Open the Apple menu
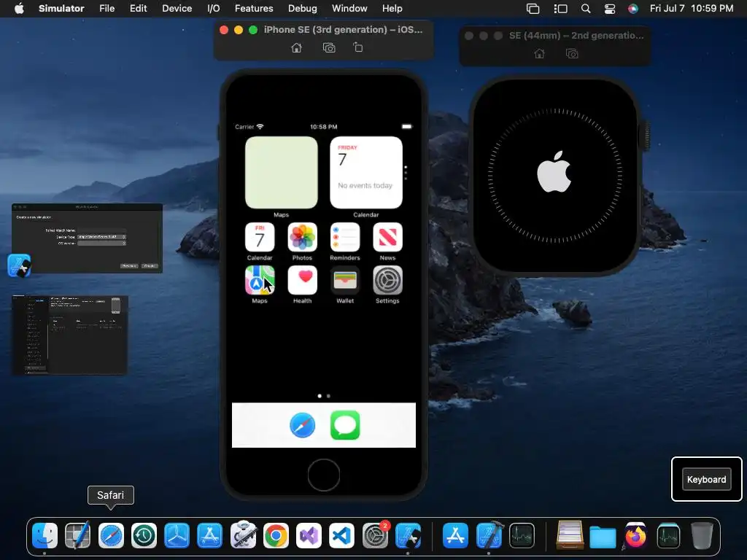Image resolution: width=747 pixels, height=560 pixels. (x=19, y=9)
